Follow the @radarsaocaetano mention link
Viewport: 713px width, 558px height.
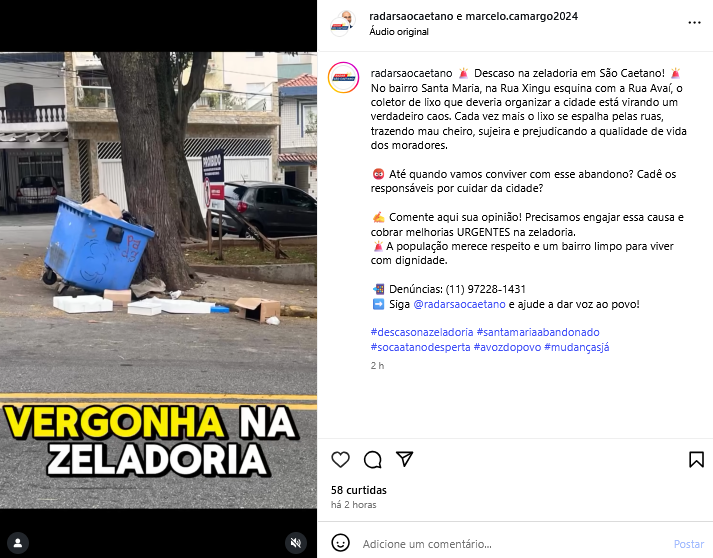[459, 304]
